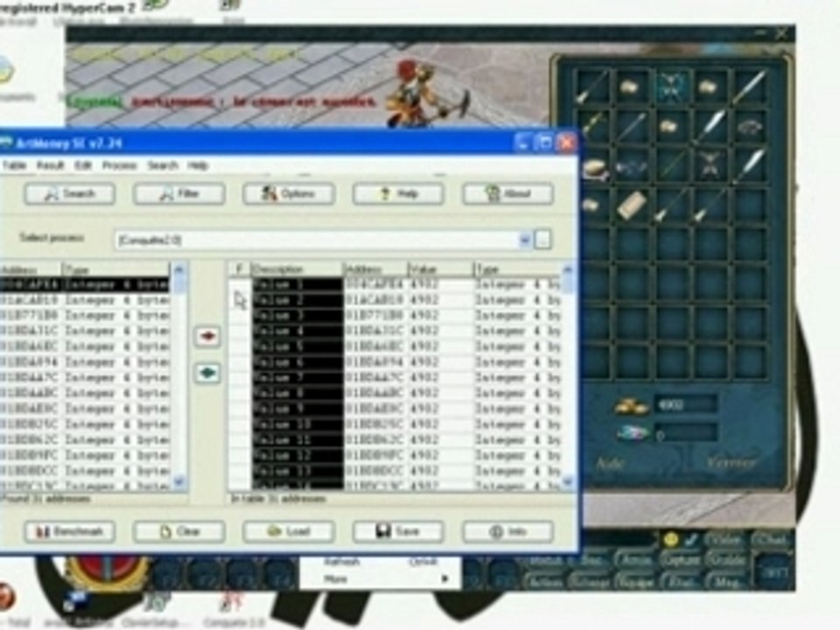Viewport: 840px width, 630px height.
Task: Click the game character on the map
Action: [424, 94]
